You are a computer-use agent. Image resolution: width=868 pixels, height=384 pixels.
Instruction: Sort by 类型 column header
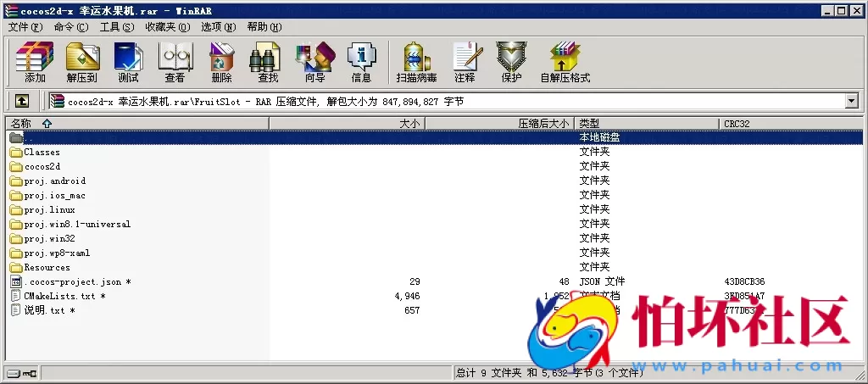[x=647, y=124]
